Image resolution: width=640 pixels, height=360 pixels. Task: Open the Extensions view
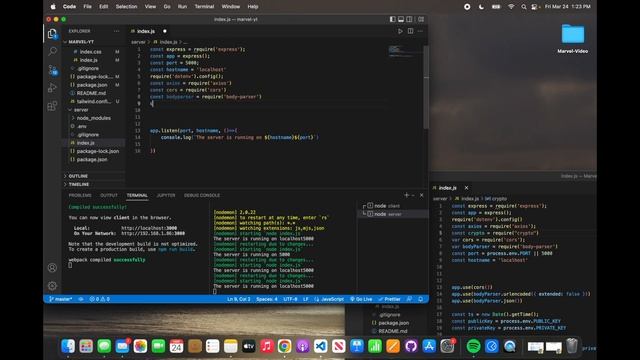click(x=52, y=106)
